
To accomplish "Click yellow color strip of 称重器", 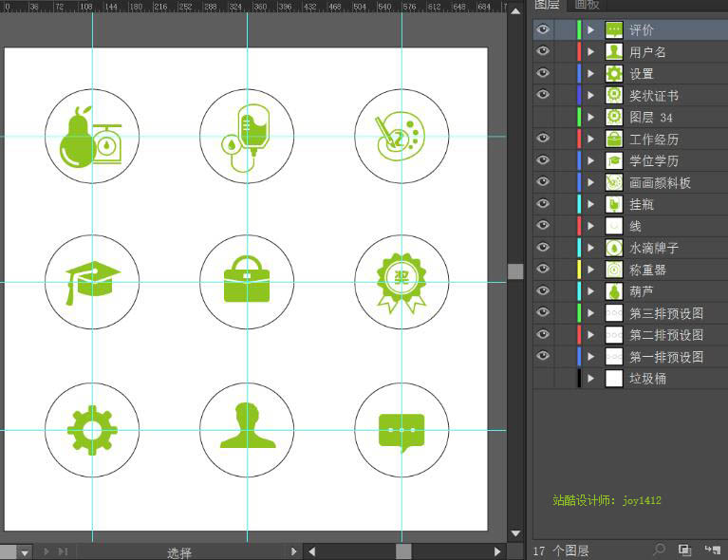I will point(579,270).
